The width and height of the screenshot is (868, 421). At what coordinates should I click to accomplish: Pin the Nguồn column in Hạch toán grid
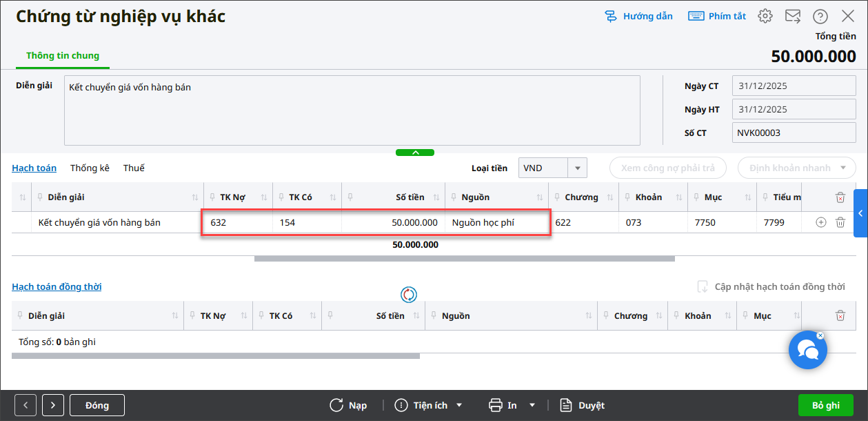click(455, 197)
